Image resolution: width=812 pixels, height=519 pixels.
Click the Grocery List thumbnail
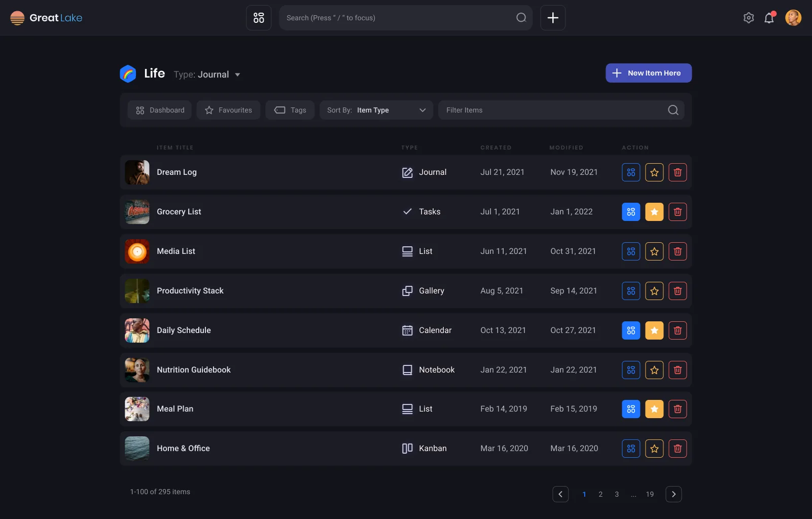137,212
